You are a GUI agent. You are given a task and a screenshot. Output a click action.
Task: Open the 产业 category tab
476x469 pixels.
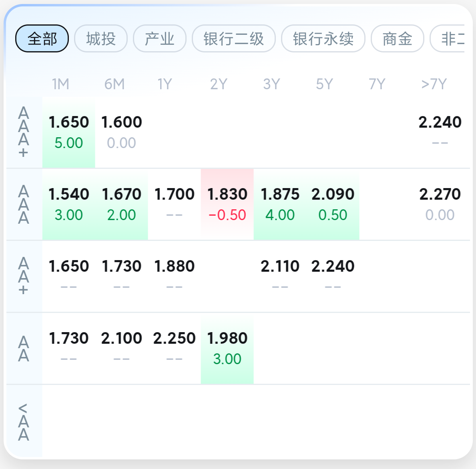tap(159, 39)
